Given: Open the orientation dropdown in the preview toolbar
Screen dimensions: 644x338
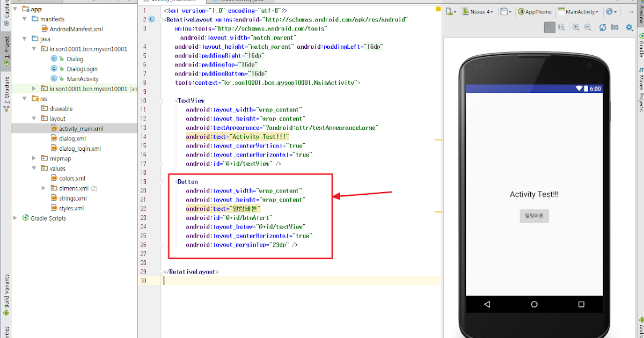Looking at the screenshot, I should pyautogui.click(x=506, y=12).
